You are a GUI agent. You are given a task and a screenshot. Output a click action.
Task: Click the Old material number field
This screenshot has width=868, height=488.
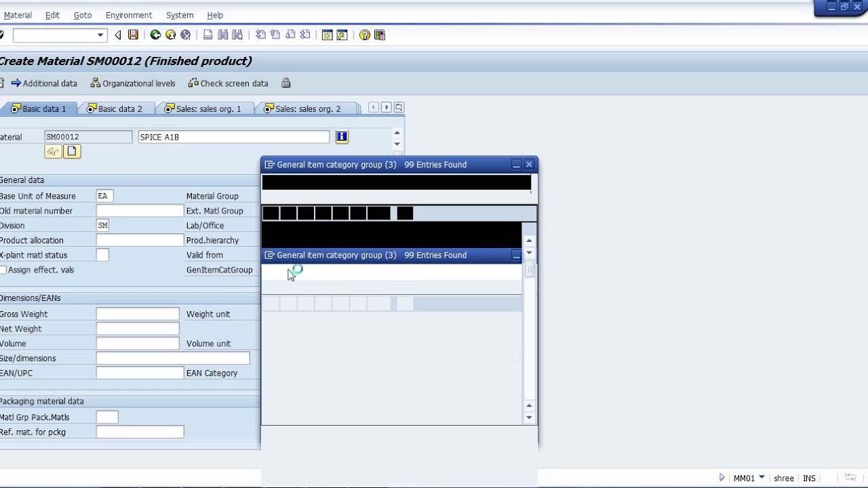[x=140, y=211]
